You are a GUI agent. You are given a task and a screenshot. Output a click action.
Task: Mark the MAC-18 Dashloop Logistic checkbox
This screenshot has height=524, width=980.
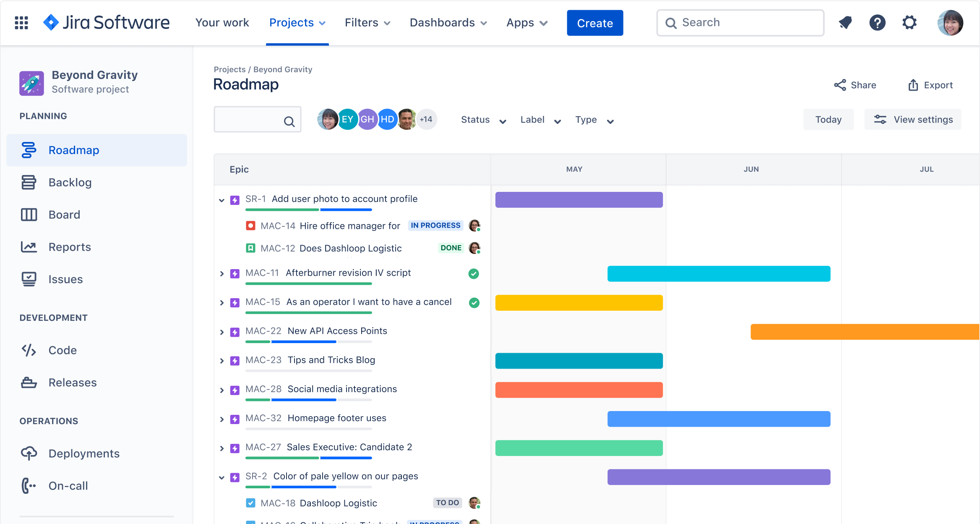pyautogui.click(x=250, y=503)
